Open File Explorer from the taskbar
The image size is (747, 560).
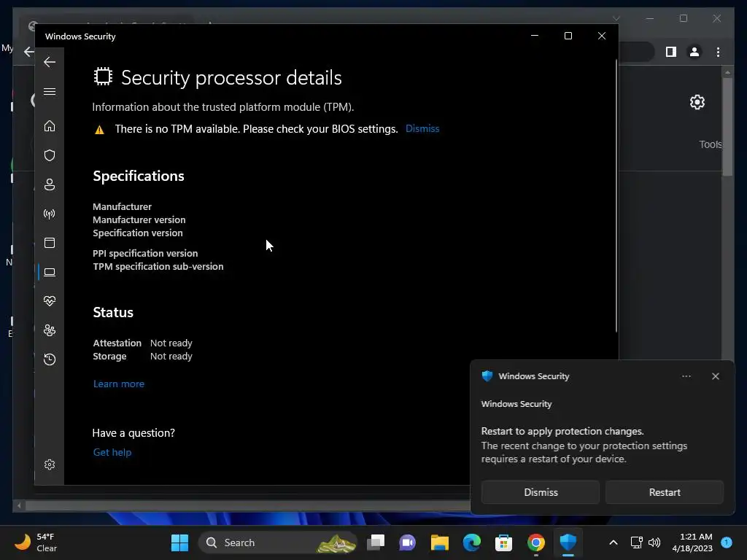click(439, 542)
